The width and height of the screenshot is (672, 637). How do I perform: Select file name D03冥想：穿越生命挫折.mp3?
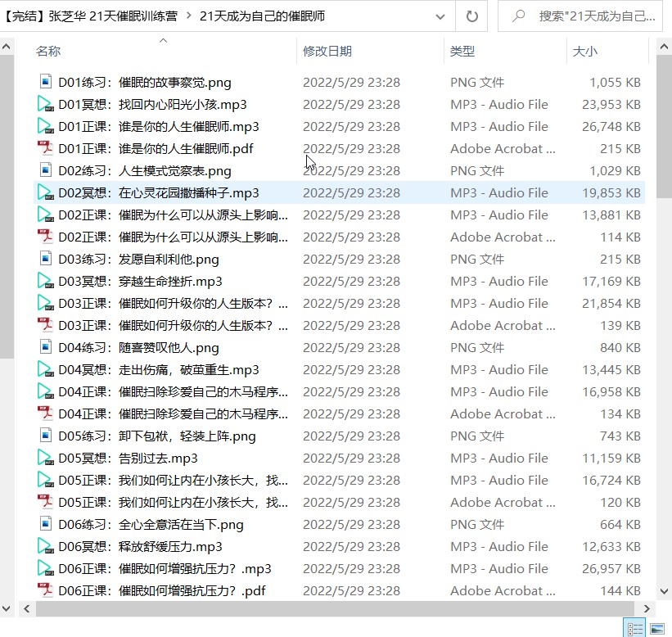140,281
